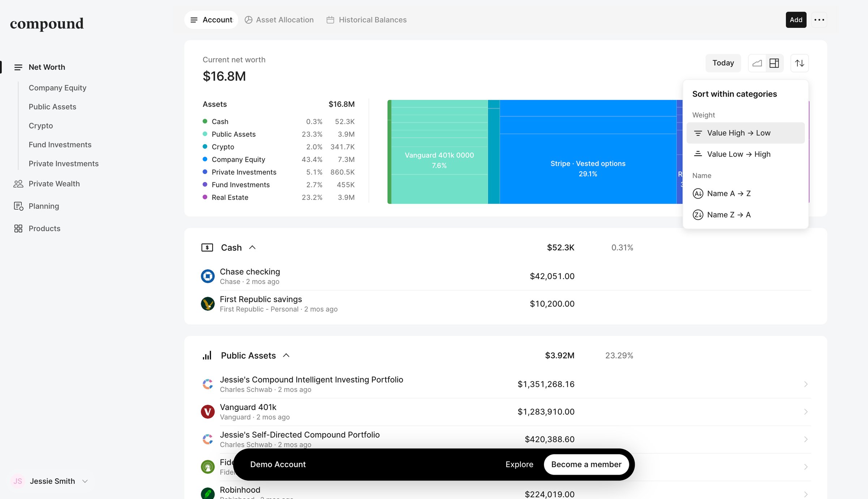Screen dimensions: 868x499
Task: Expand the Vanguard 401k row chevron
Action: pyautogui.click(x=806, y=412)
